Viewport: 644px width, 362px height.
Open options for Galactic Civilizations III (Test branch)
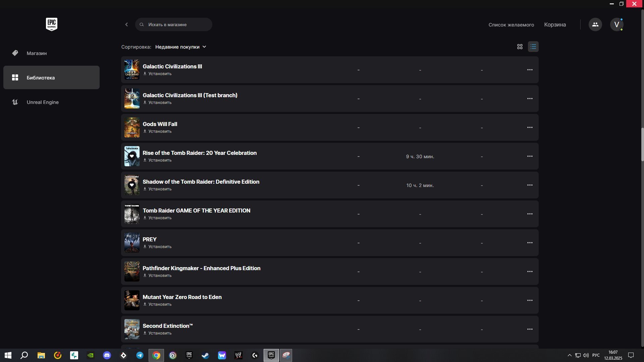(530, 99)
